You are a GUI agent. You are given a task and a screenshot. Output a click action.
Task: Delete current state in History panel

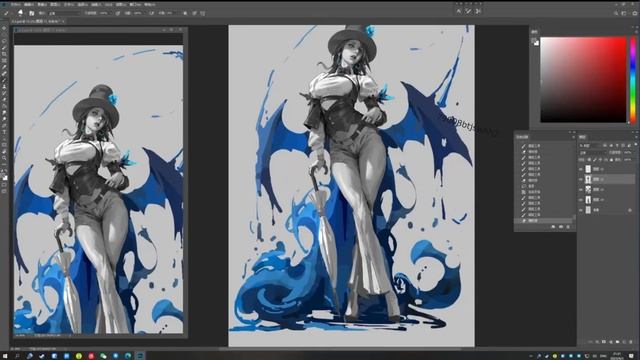(x=568, y=227)
